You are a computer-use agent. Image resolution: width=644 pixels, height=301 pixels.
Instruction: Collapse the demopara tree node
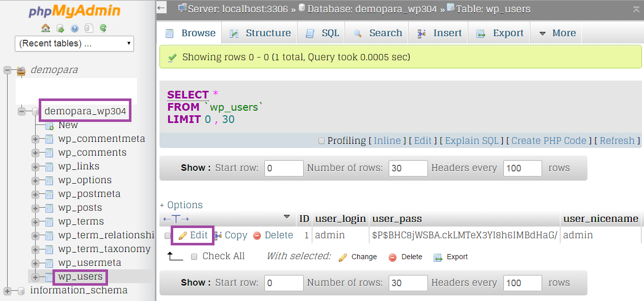click(7, 70)
